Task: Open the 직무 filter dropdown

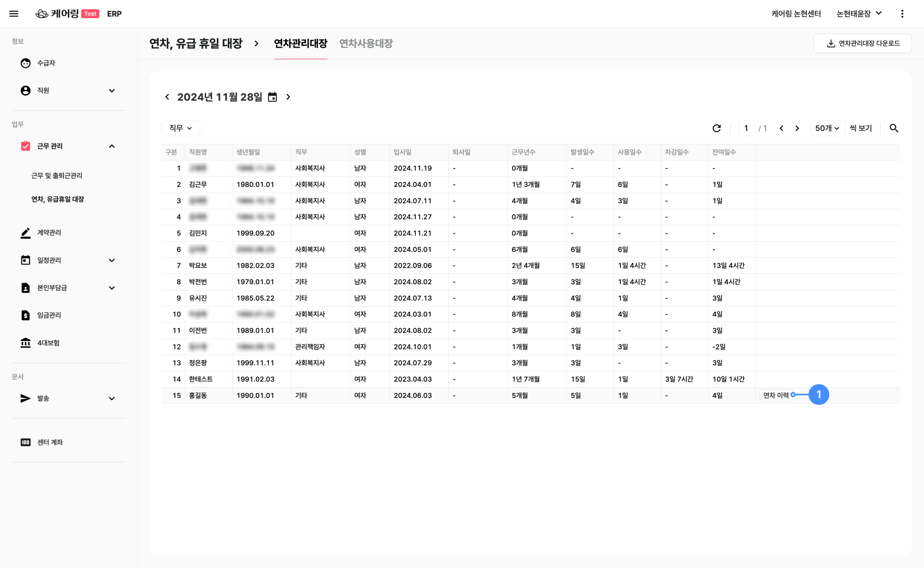Action: (181, 128)
